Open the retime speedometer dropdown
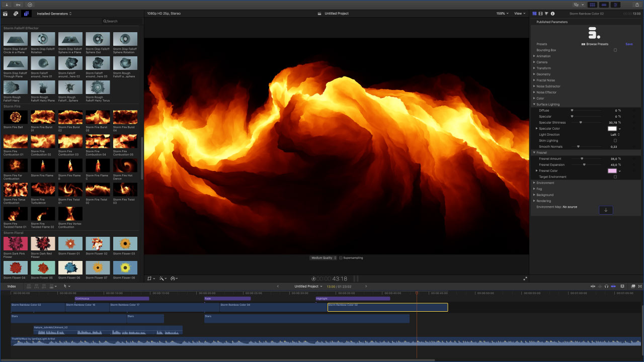Image resolution: width=644 pixels, height=362 pixels. pos(174,279)
